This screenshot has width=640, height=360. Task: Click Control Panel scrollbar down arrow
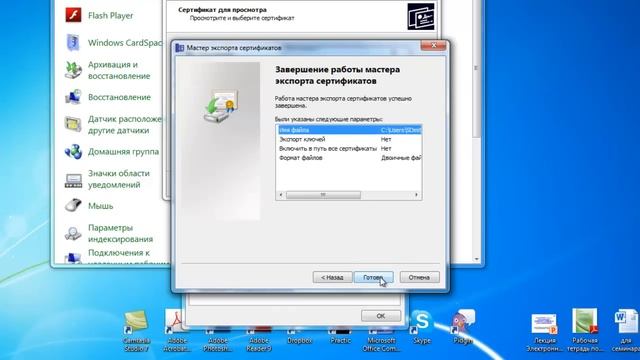476,259
